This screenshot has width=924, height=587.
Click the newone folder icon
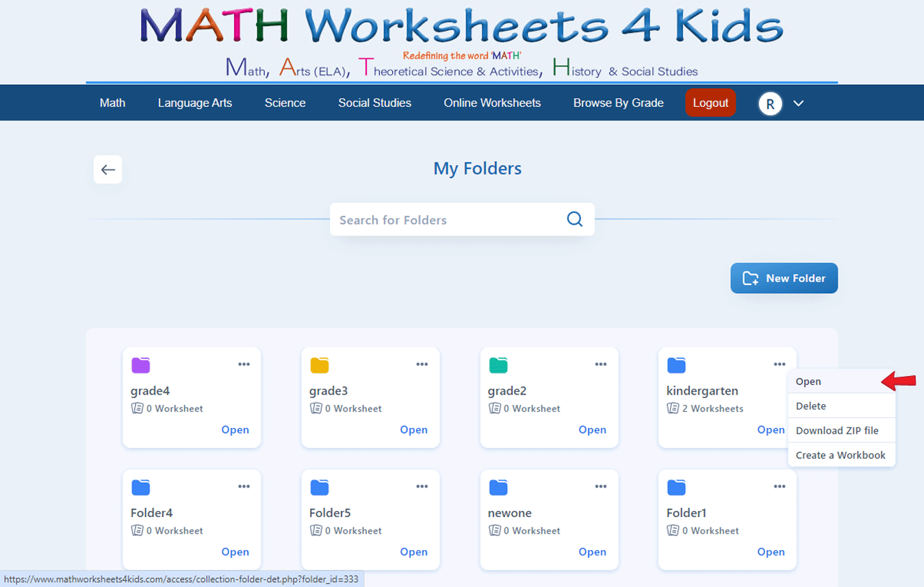coord(498,487)
